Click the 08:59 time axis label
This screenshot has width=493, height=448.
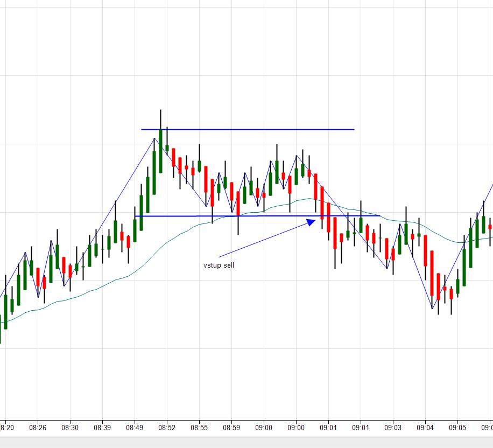click(231, 428)
